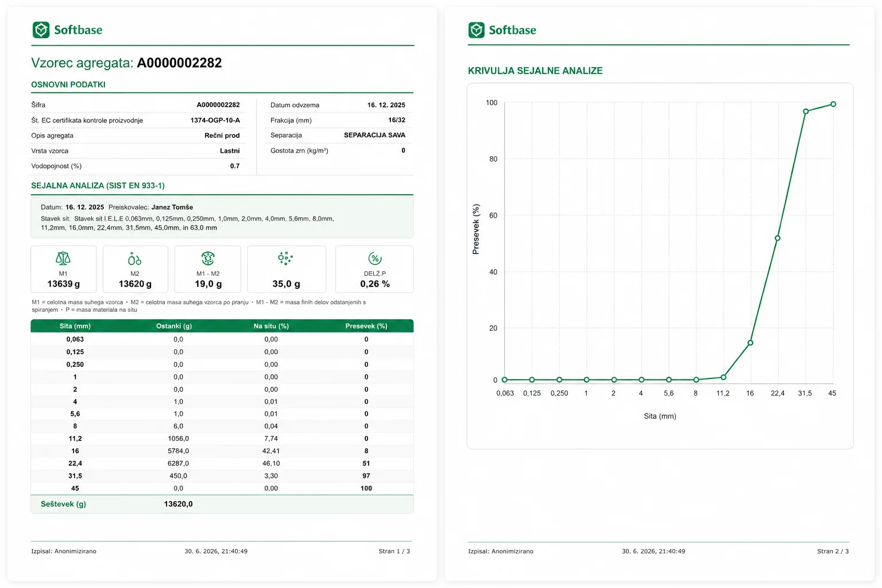This screenshot has height=588, width=882.
Task: Click the Na situ (%) column header
Action: tap(271, 326)
